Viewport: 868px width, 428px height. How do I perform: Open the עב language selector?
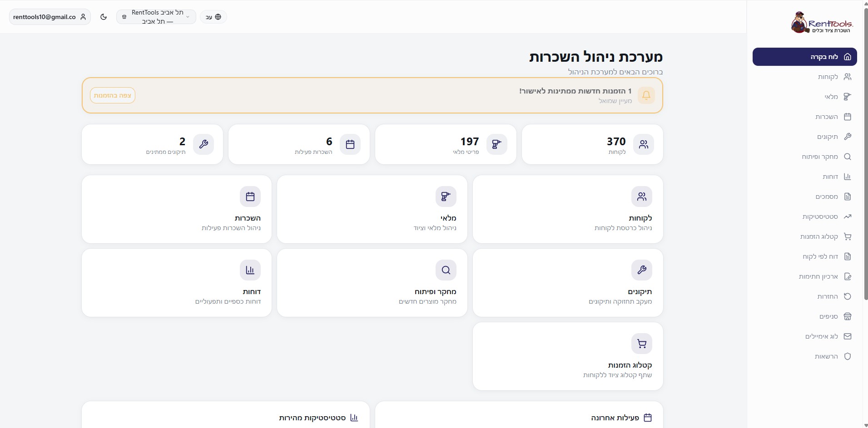[213, 17]
